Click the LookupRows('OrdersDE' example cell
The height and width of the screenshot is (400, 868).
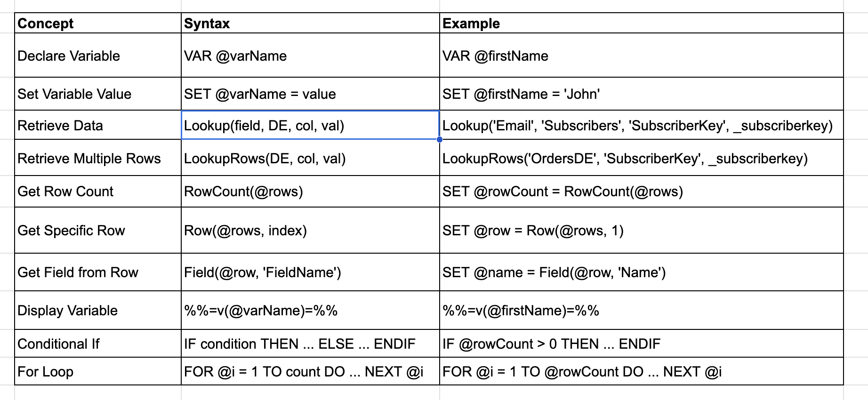[641, 158]
